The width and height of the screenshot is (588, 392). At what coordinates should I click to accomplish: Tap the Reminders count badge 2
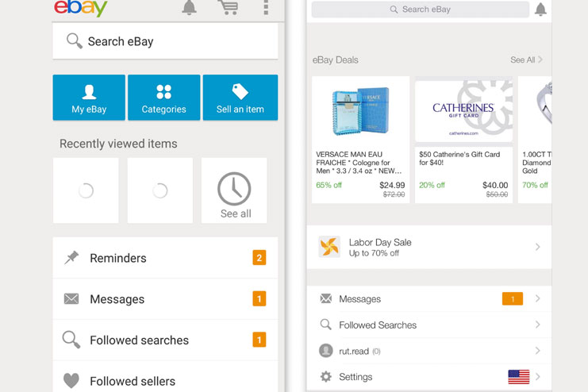(x=259, y=258)
